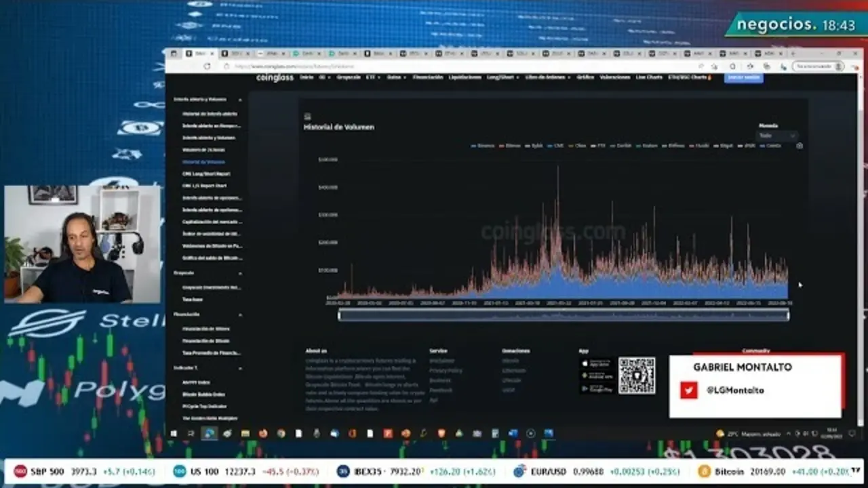Click the App Store download badge
The image size is (868, 488).
(597, 363)
